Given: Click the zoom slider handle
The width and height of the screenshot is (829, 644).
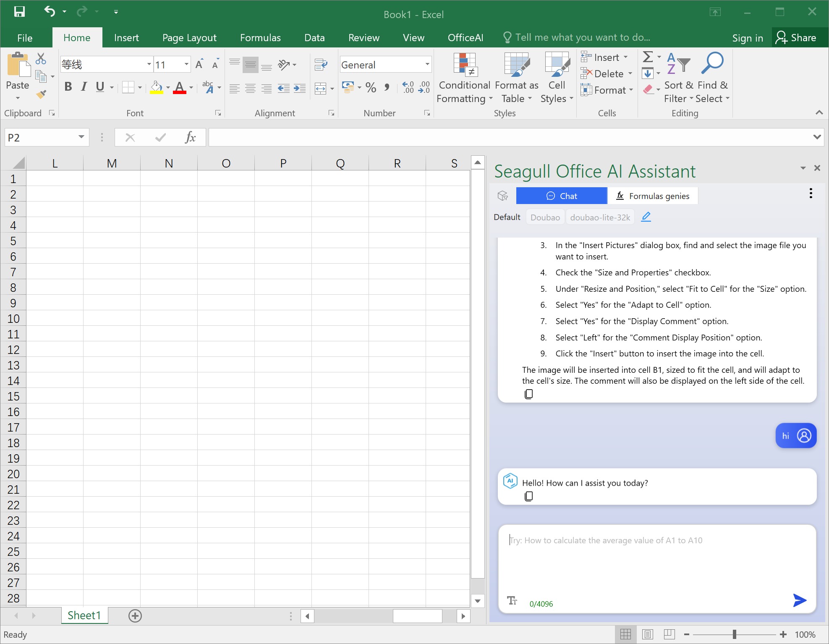Looking at the screenshot, I should (x=735, y=634).
